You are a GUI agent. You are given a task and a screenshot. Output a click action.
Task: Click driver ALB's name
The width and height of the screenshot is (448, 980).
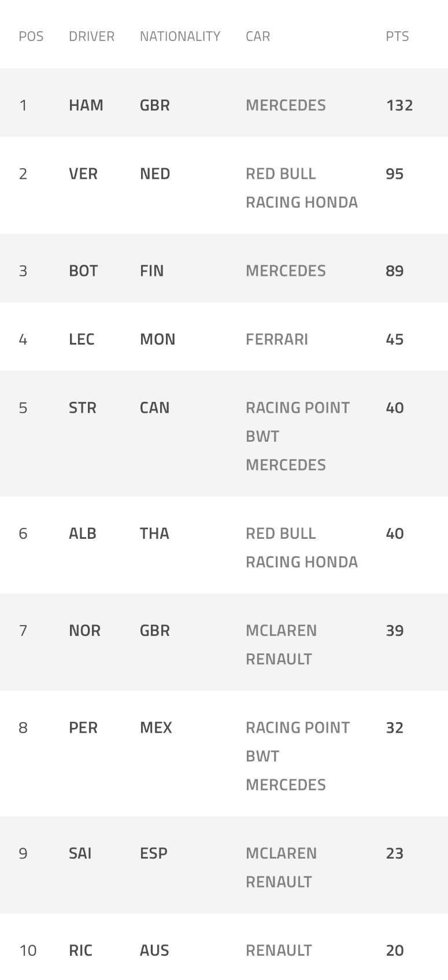tap(83, 534)
